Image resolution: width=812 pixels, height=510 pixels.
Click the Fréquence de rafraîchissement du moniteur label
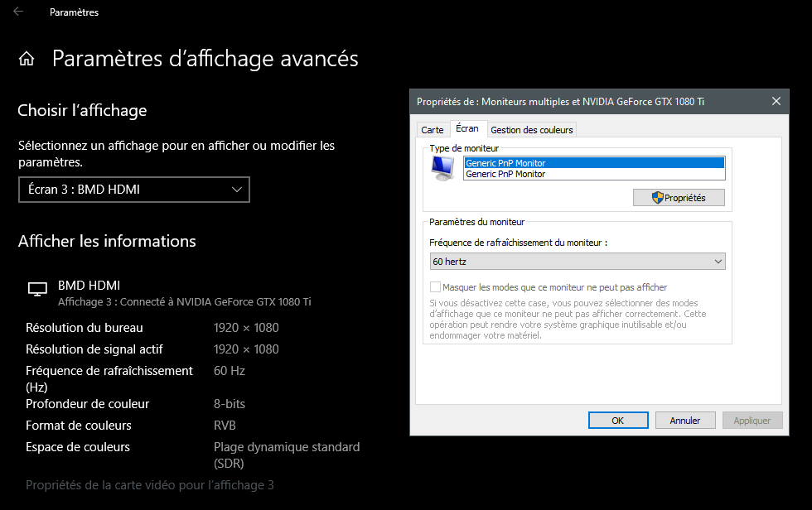point(519,243)
